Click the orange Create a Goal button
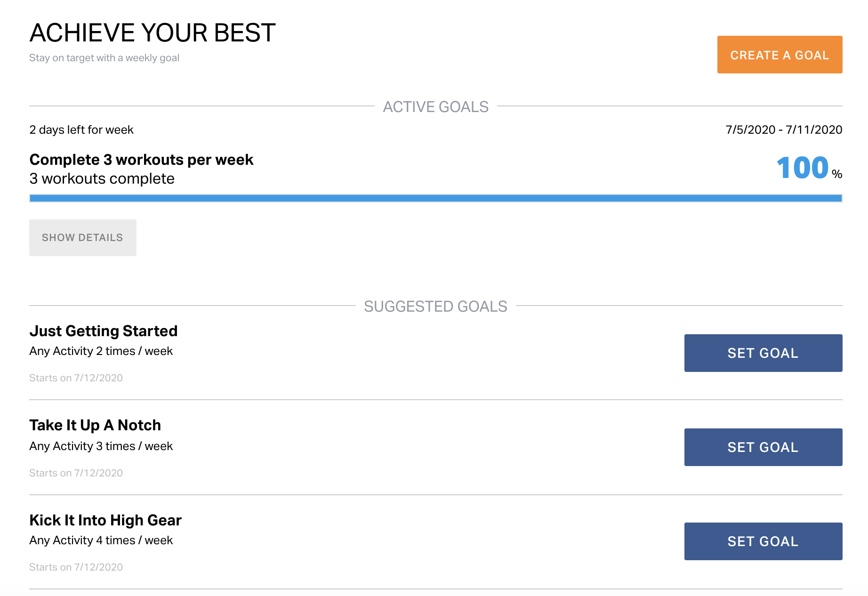The width and height of the screenshot is (868, 596). click(779, 55)
